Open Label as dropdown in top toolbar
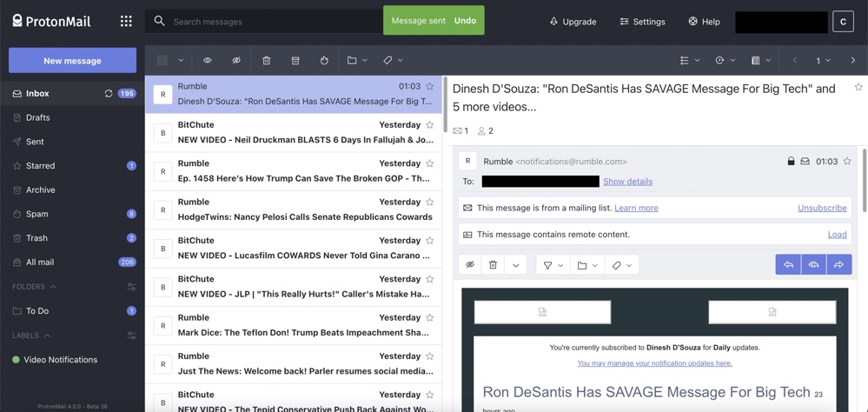Screen dimensions: 868x412 pos(393,60)
